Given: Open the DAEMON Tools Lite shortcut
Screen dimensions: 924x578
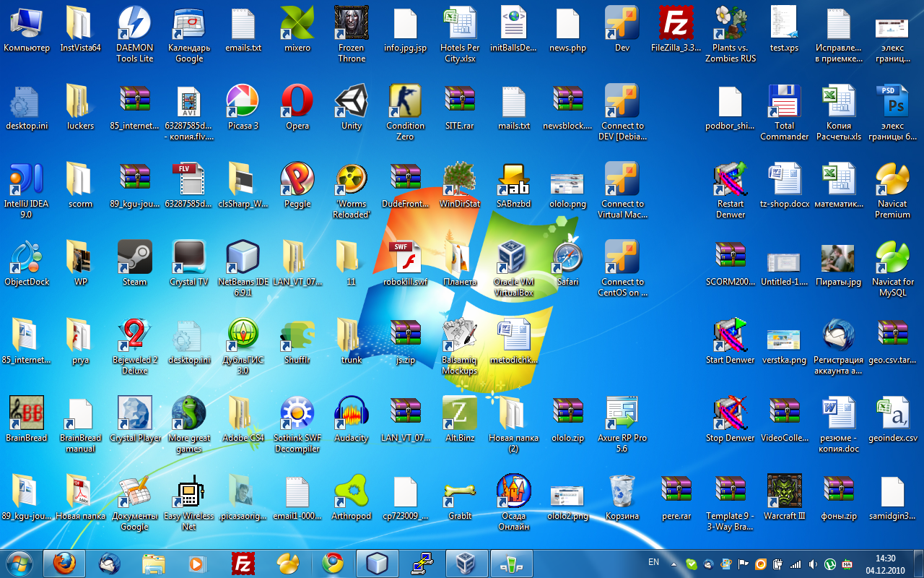Looking at the screenshot, I should tap(135, 24).
